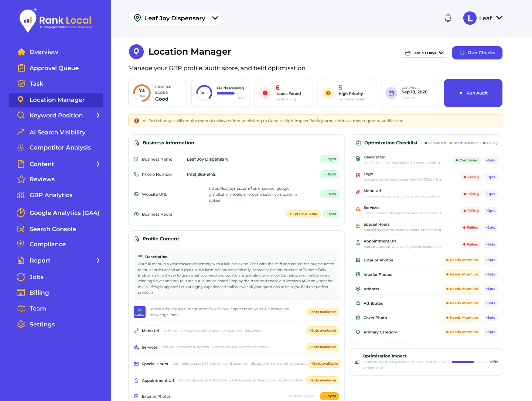Click the Optimization Impact bar chart icon

coord(357,362)
